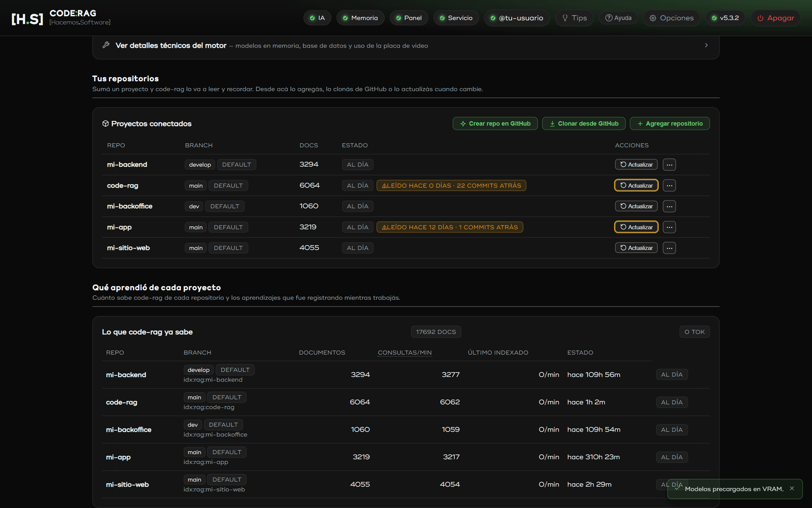This screenshot has width=812, height=508.
Task: Click Actualizar for mi-app
Action: coord(636,227)
